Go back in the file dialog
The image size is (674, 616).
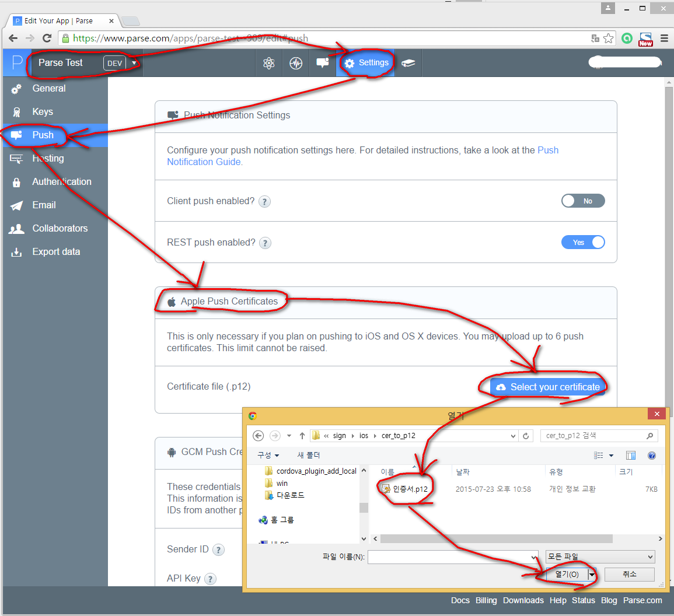[258, 436]
